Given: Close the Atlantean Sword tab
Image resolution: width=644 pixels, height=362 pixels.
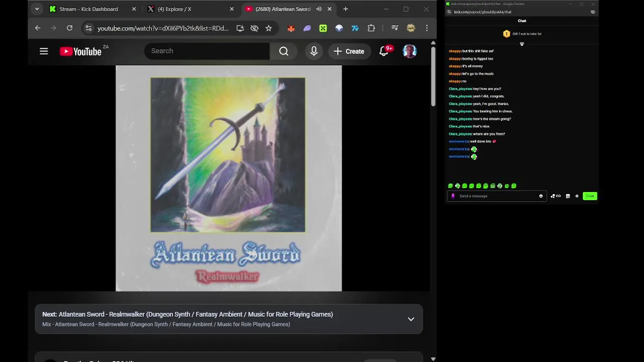Looking at the screenshot, I should coord(330,9).
